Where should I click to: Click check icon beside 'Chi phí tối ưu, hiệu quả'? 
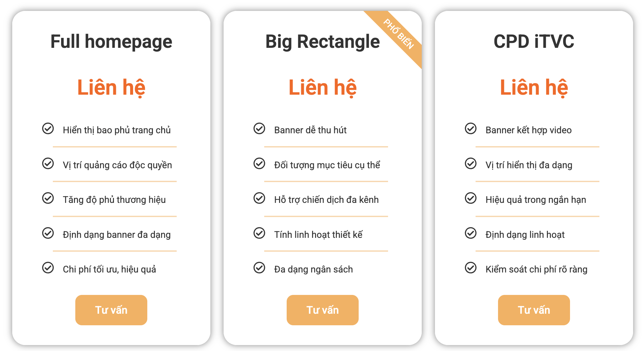[48, 268]
